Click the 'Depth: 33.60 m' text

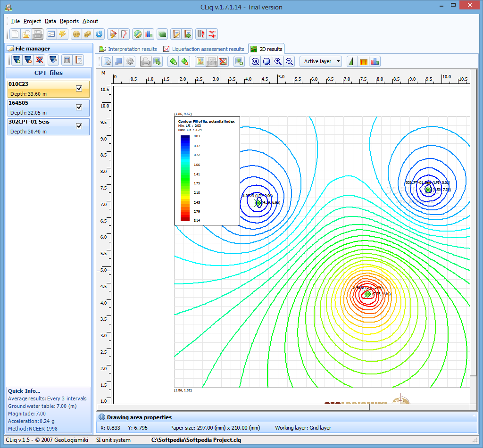coord(29,94)
